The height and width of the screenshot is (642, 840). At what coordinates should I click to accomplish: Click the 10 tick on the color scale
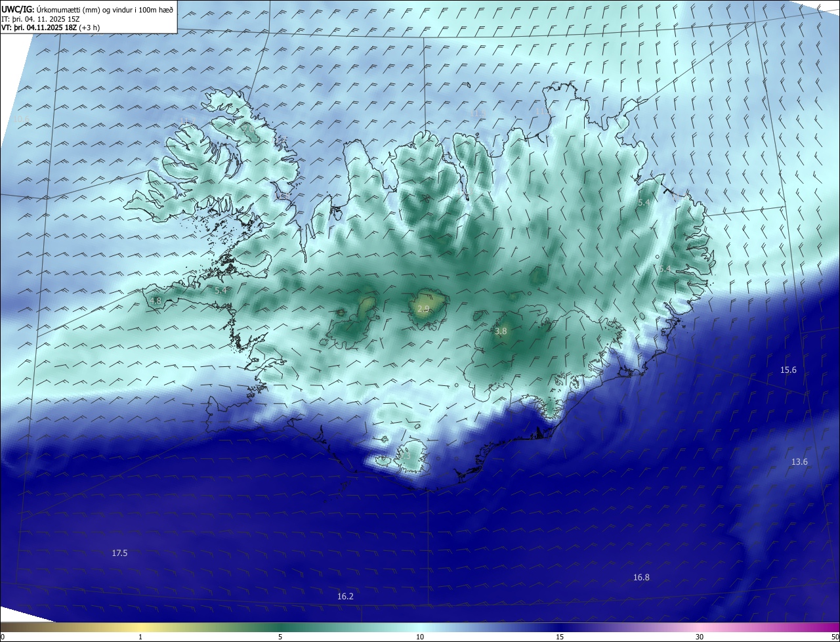coord(420,637)
